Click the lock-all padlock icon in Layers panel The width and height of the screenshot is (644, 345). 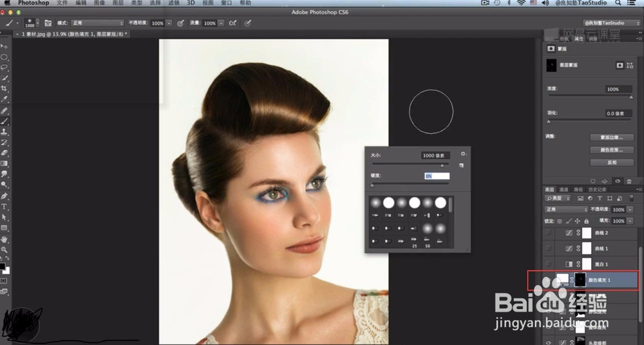pos(586,221)
